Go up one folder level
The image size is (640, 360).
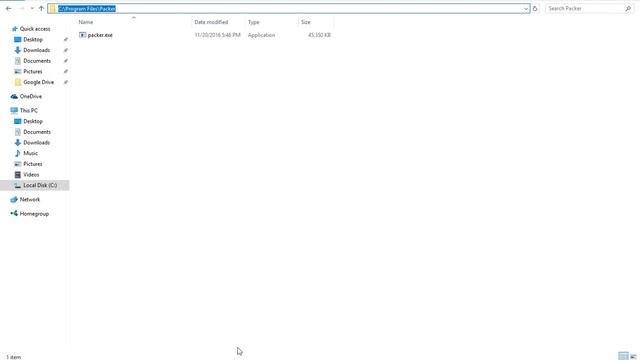[41, 8]
